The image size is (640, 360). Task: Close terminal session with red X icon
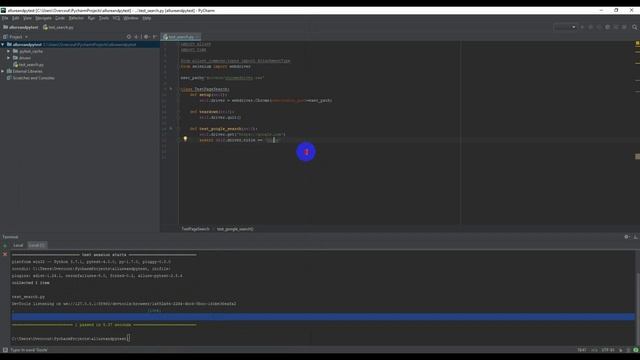pyautogui.click(x=5, y=254)
